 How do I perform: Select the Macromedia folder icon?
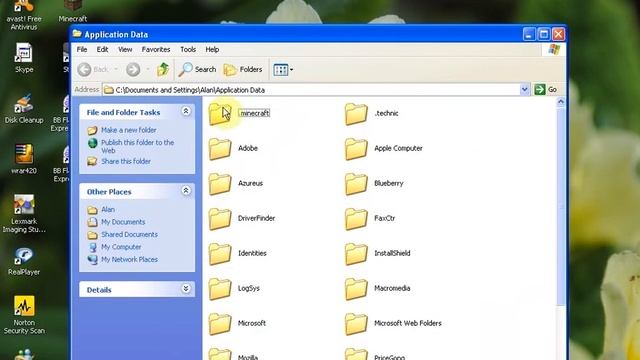[356, 289]
